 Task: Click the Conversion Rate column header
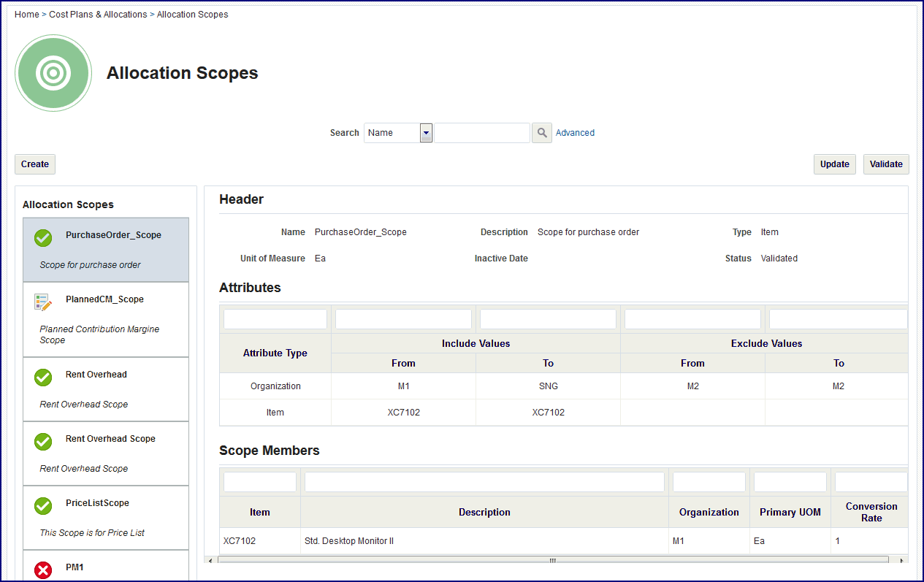coord(871,512)
